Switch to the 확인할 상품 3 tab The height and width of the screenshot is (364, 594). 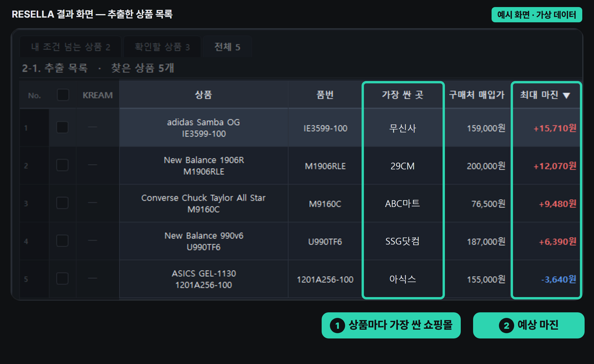tap(162, 47)
